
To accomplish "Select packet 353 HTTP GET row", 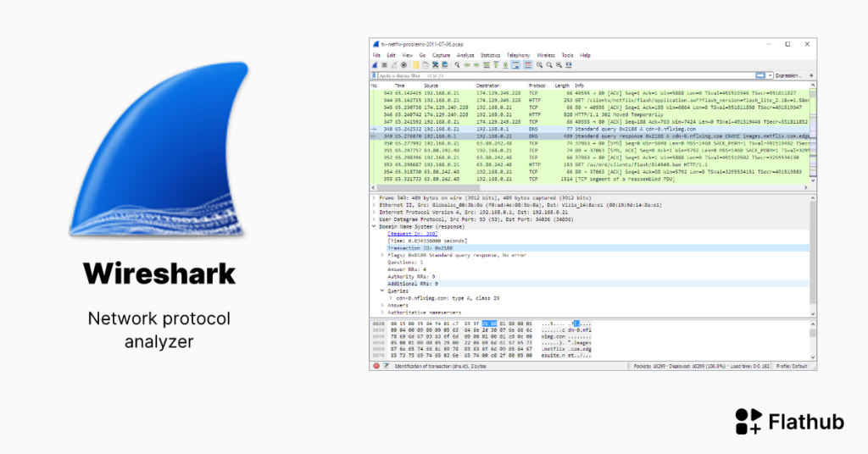I will pos(590,165).
